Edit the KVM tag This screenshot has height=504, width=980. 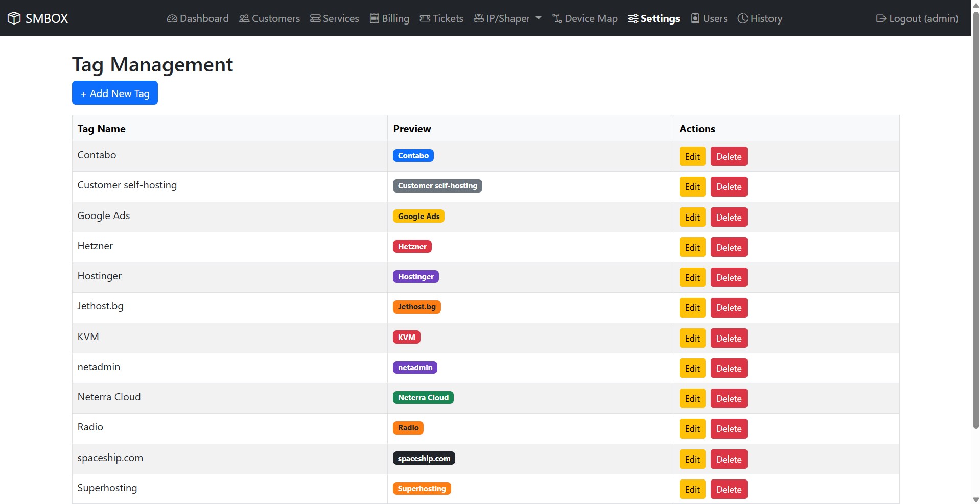692,338
